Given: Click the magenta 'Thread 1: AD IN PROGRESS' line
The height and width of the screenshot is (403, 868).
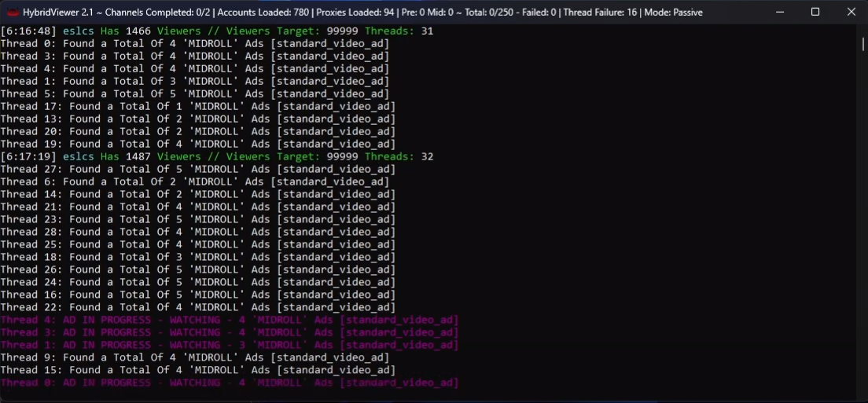Looking at the screenshot, I should point(230,345).
